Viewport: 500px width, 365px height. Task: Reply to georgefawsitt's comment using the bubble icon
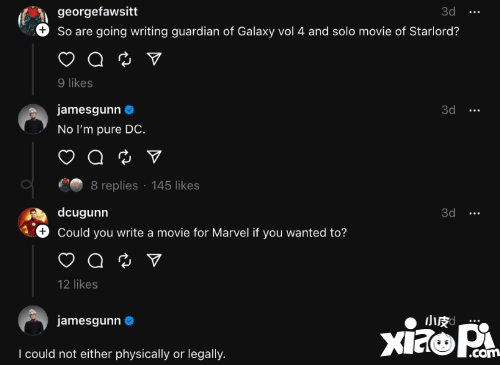coord(95,60)
